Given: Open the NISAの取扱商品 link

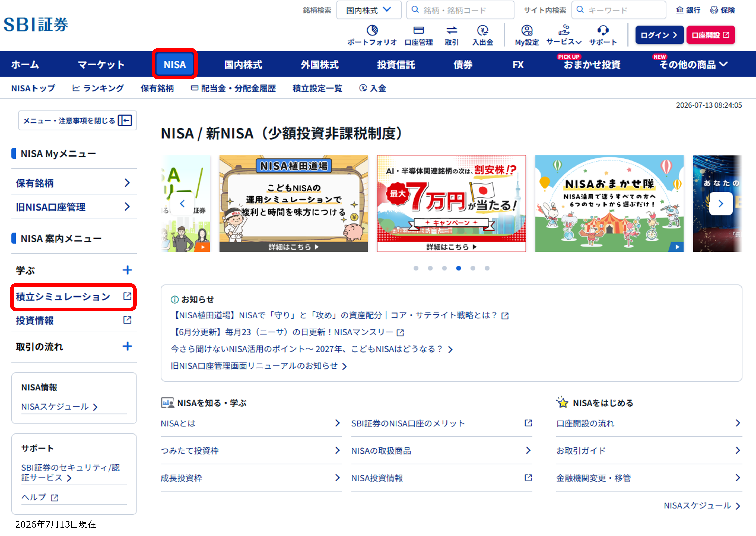Looking at the screenshot, I should pyautogui.click(x=441, y=451).
